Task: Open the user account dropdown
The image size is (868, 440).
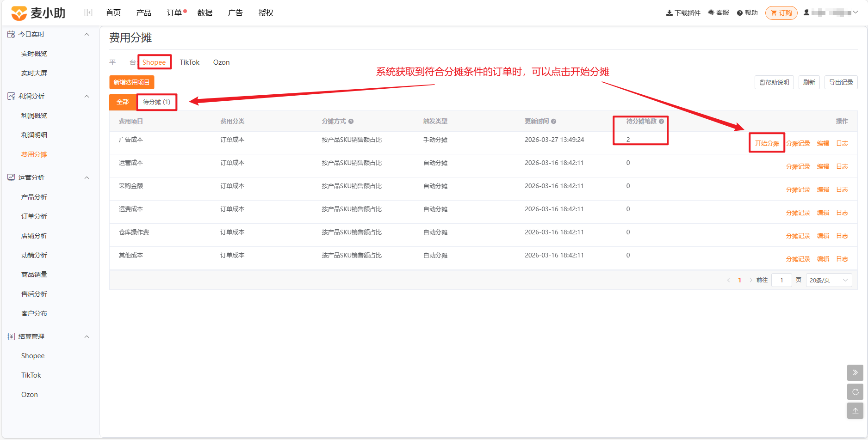Action: coord(831,12)
